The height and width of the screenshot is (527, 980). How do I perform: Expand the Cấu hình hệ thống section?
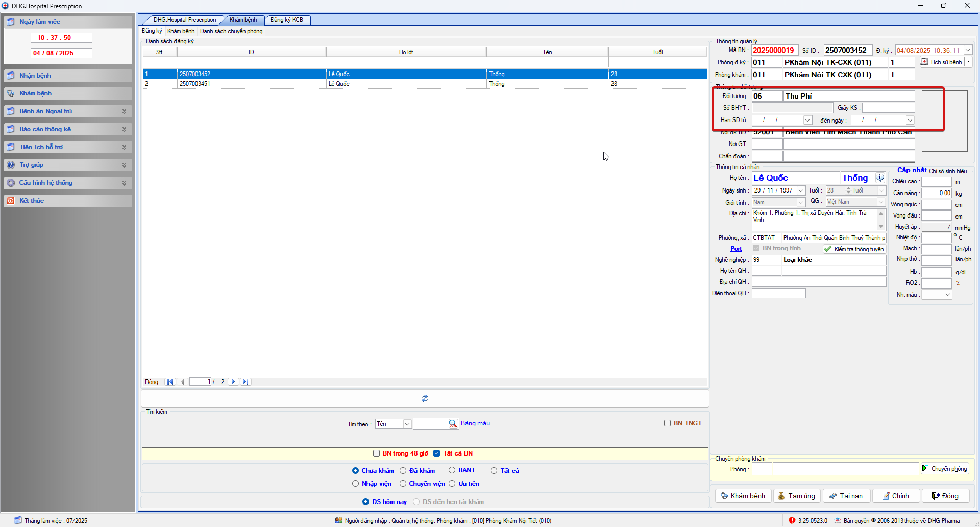(x=124, y=183)
